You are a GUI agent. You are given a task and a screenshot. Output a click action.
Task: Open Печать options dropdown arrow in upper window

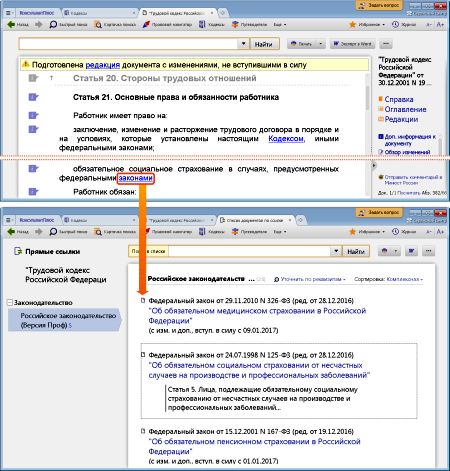pyautogui.click(x=320, y=44)
